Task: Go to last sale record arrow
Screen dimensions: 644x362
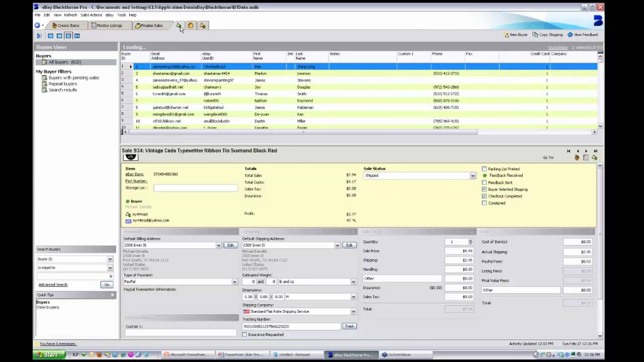Action: pyautogui.click(x=595, y=151)
